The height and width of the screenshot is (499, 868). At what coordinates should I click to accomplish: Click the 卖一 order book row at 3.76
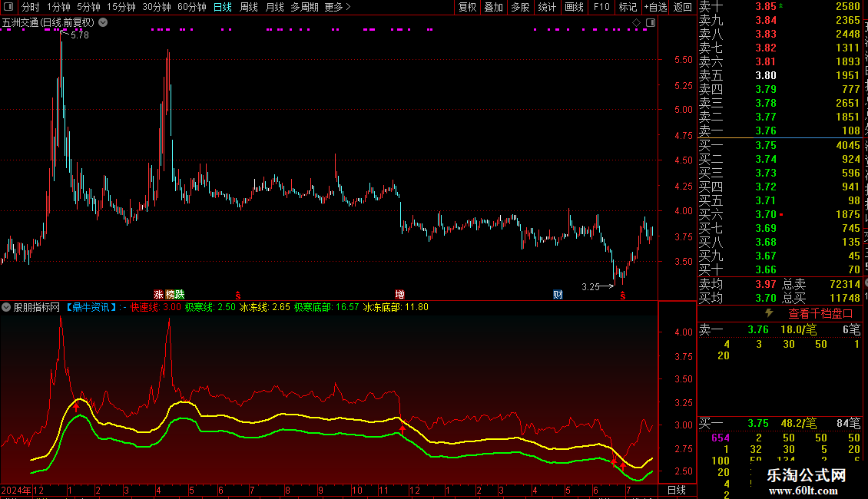(780, 131)
